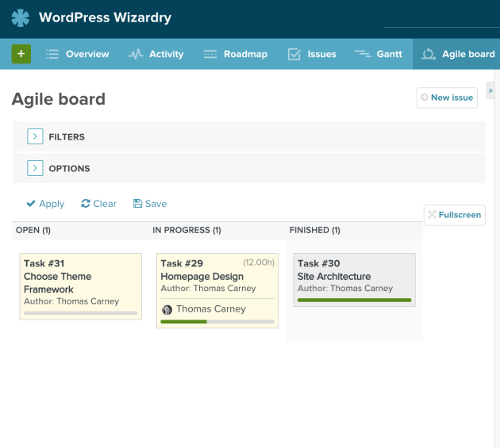Click the New issue plus circle icon
Screen dimensions: 500x448
point(424,98)
